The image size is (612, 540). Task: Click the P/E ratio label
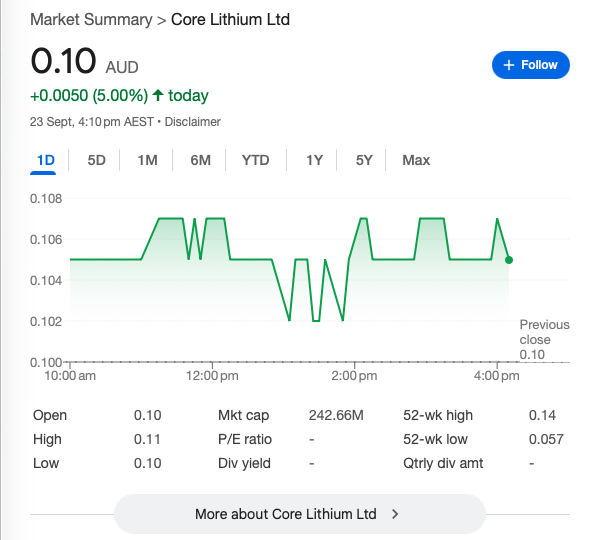pos(245,439)
